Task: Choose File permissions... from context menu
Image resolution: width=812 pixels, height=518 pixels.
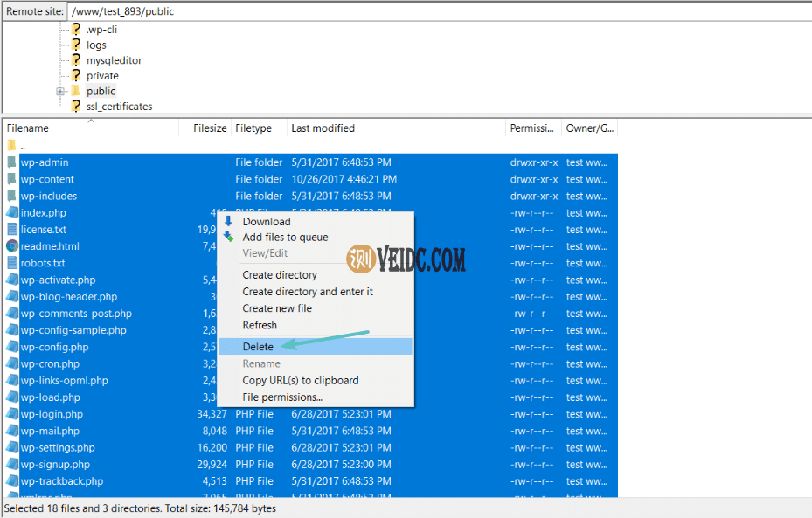Action: pyautogui.click(x=282, y=397)
